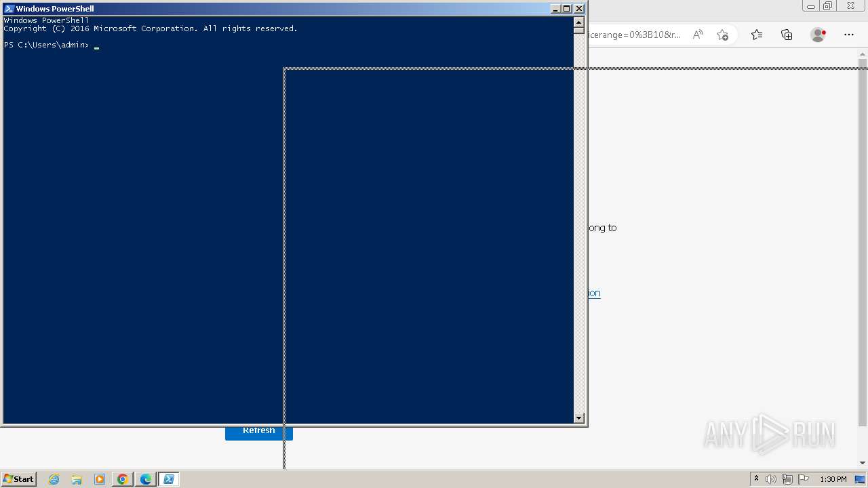
Task: Minimize the Edge browser window
Action: [x=810, y=6]
